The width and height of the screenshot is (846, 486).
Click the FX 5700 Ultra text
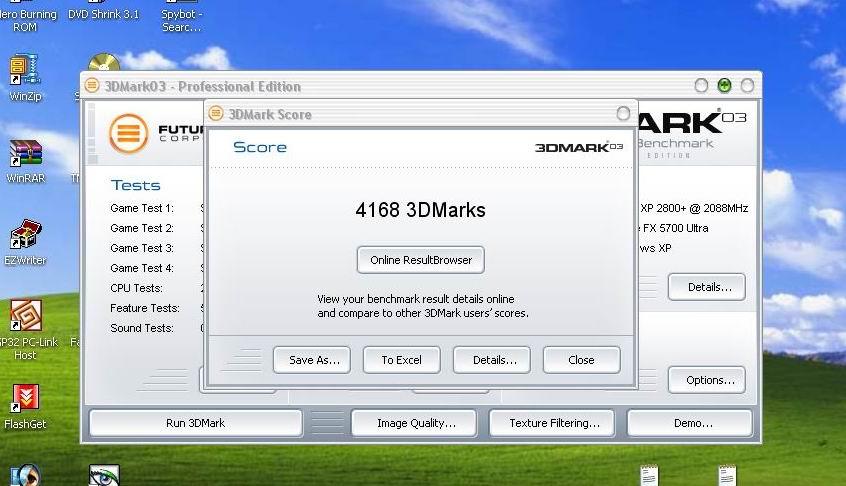[x=676, y=228]
